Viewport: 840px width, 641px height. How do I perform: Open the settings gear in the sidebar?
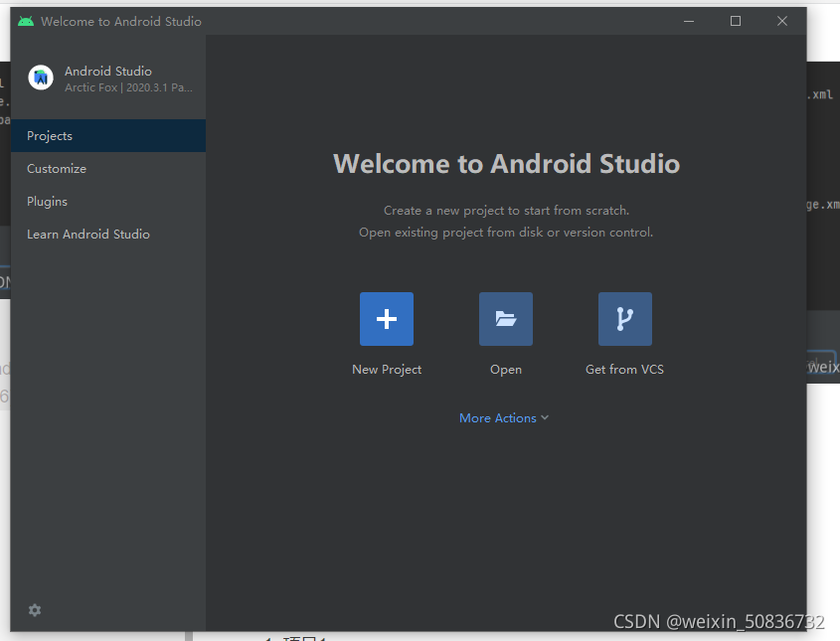(35, 610)
